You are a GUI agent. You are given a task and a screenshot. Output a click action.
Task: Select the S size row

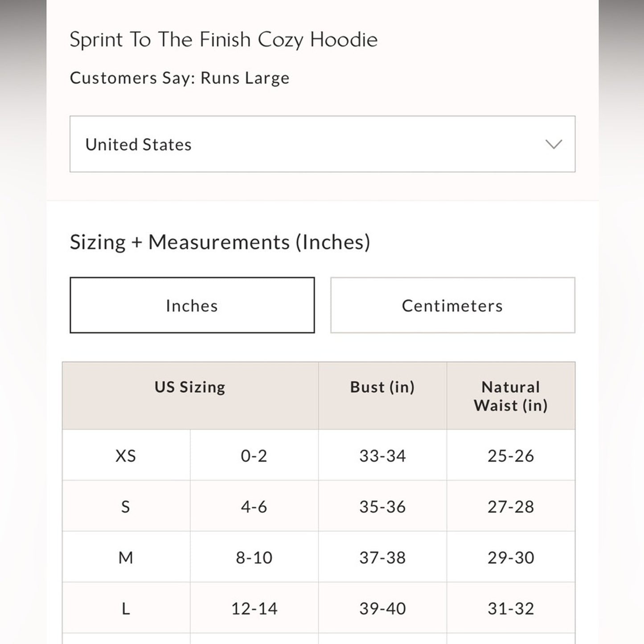[x=126, y=506]
